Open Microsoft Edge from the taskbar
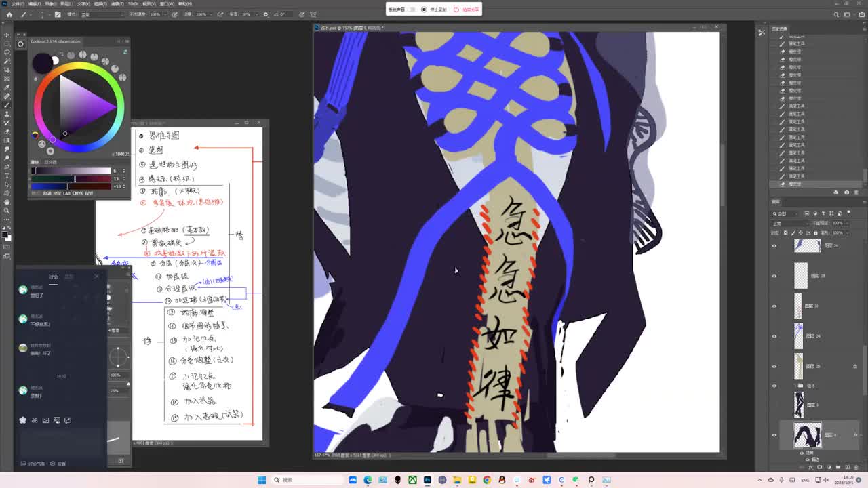This screenshot has height=488, width=868. (x=368, y=480)
